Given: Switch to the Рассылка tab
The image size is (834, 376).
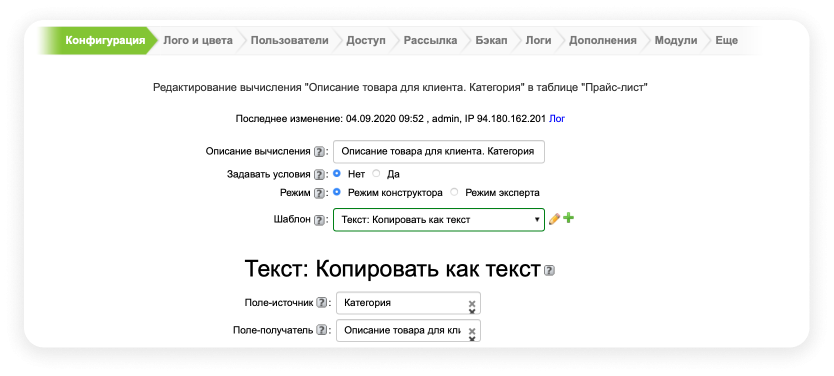Looking at the screenshot, I should click(430, 40).
